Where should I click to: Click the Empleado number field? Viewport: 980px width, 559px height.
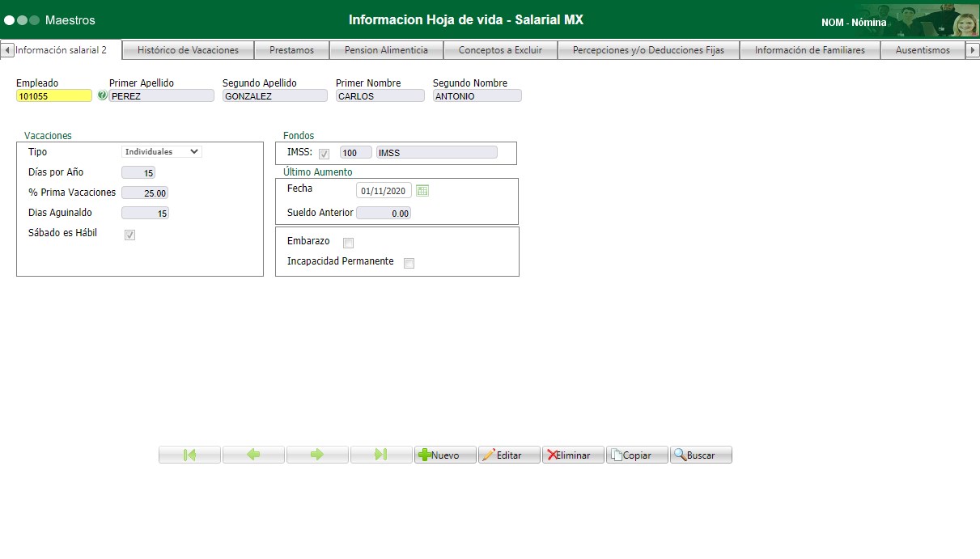(x=54, y=95)
